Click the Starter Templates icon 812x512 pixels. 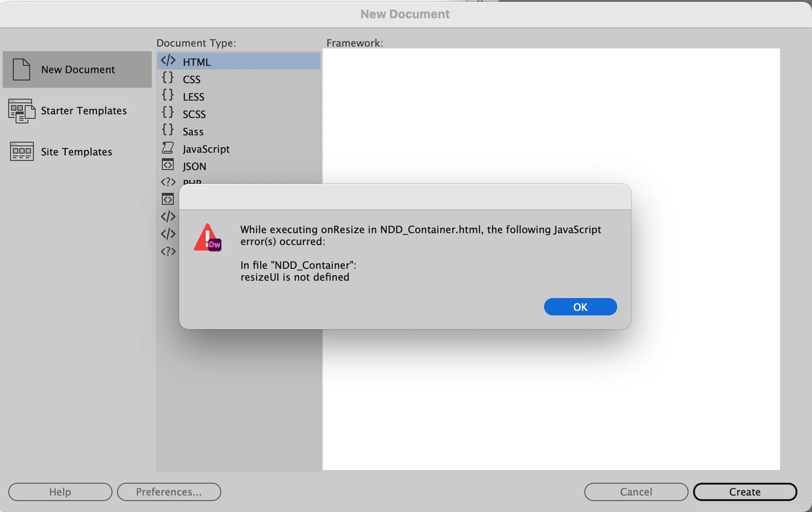click(21, 111)
